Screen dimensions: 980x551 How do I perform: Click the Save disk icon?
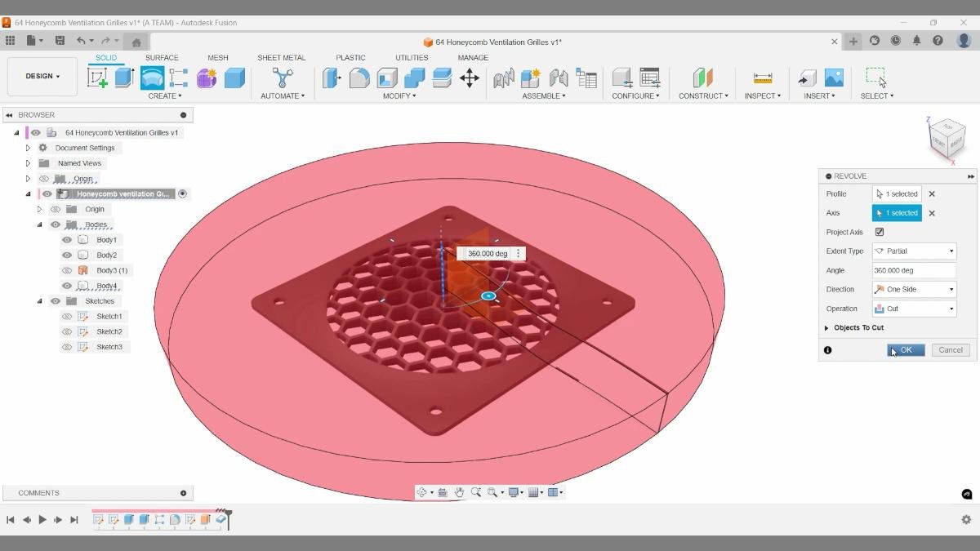click(60, 41)
